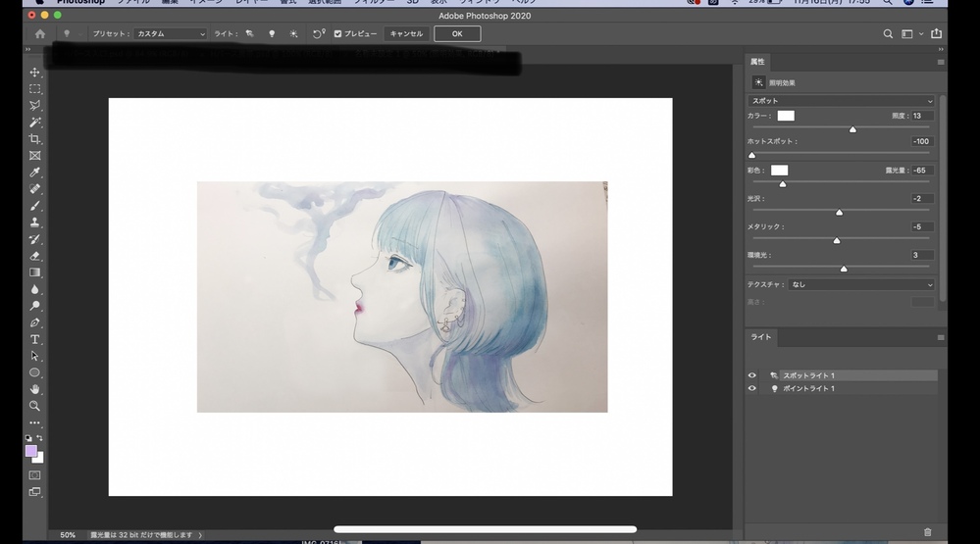
Task: Select the Type tool
Action: click(x=35, y=339)
